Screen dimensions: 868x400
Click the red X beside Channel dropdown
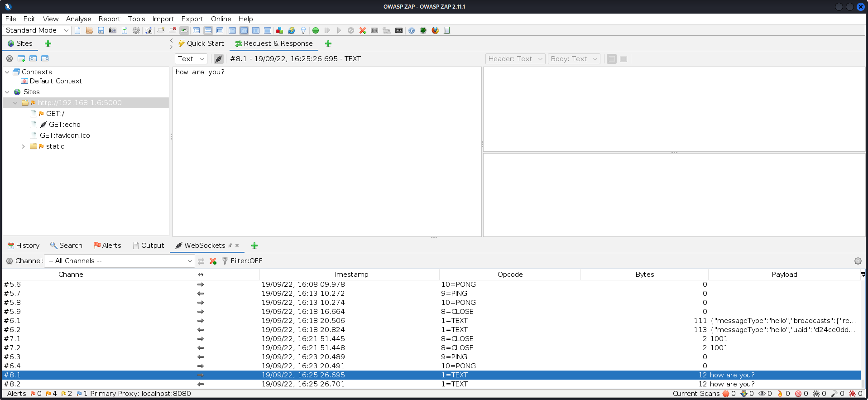point(213,261)
